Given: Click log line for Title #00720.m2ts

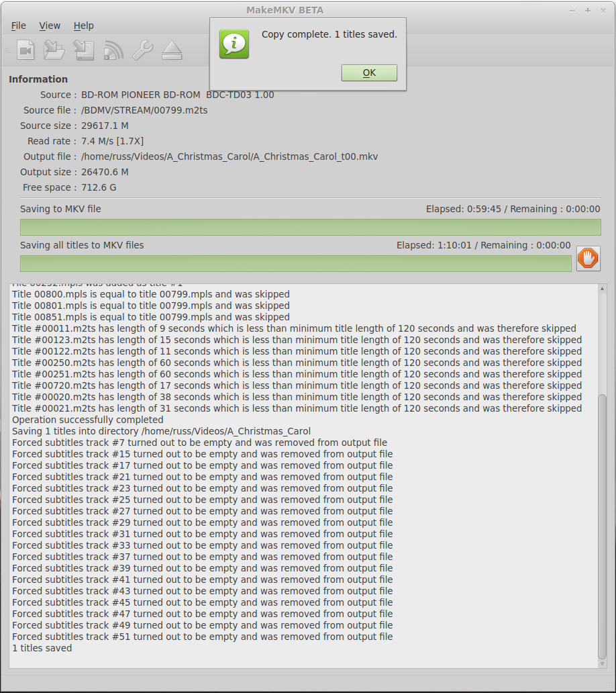Looking at the screenshot, I should coord(297,386).
